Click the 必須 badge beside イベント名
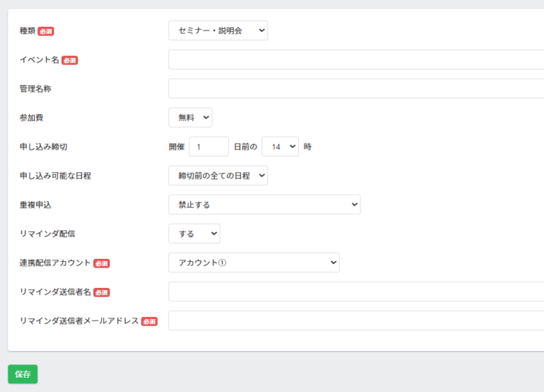Image resolution: width=544 pixels, height=392 pixels. click(x=69, y=60)
